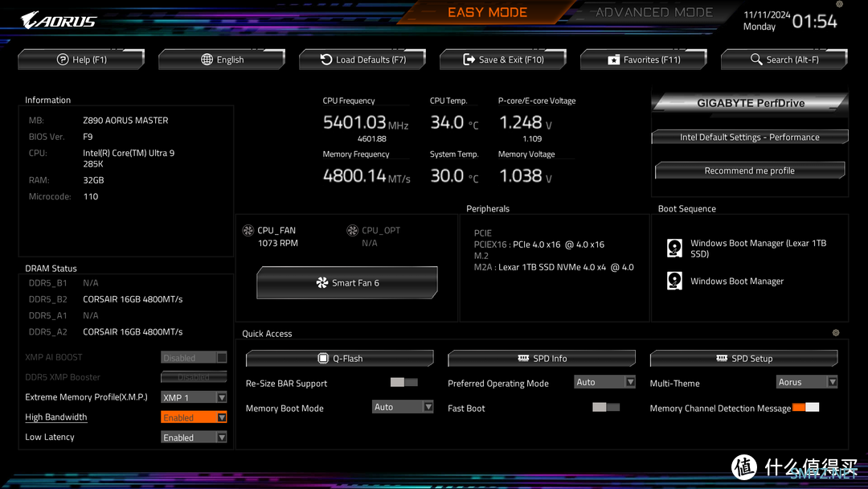The height and width of the screenshot is (489, 868).
Task: Click the Memory Frequency 4800.14 MT/s value
Action: click(x=366, y=176)
